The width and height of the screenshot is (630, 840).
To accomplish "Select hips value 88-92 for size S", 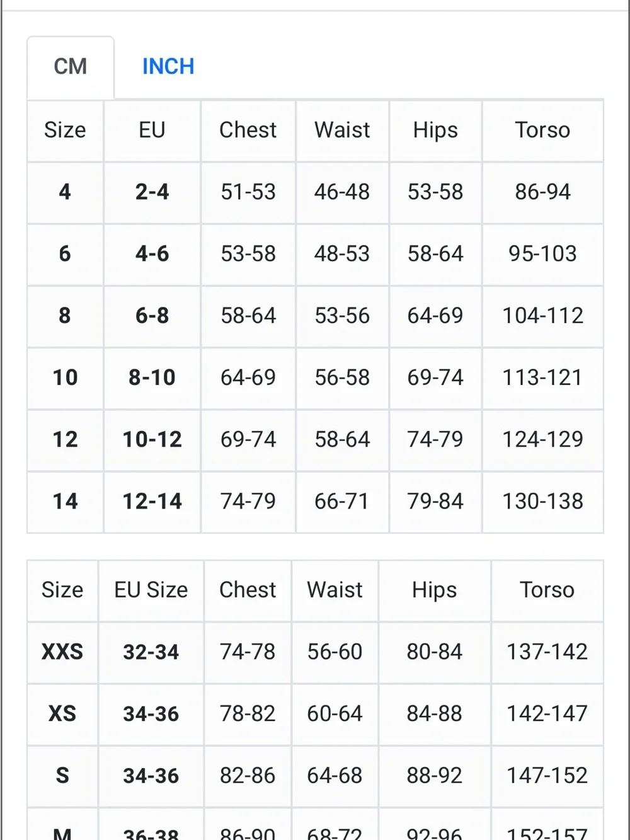I will 435,775.
